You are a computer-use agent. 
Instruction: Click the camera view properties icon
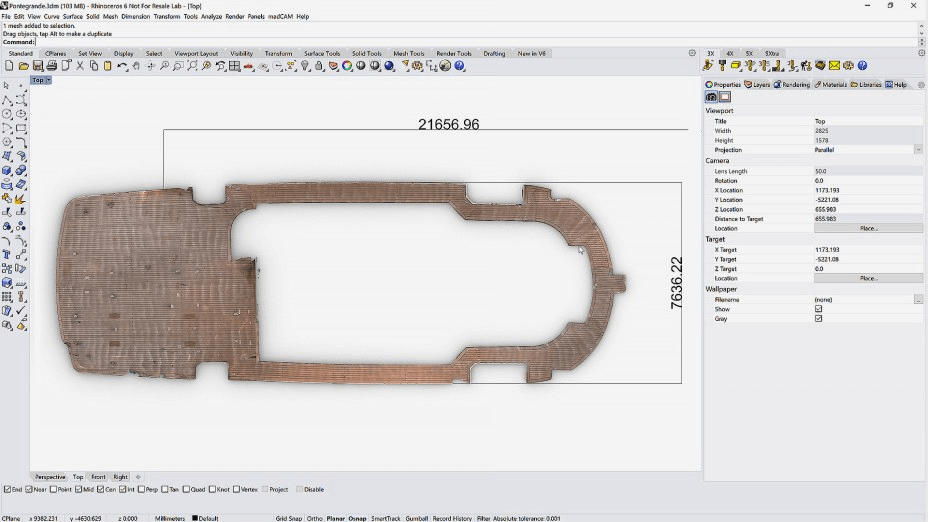tap(711, 97)
